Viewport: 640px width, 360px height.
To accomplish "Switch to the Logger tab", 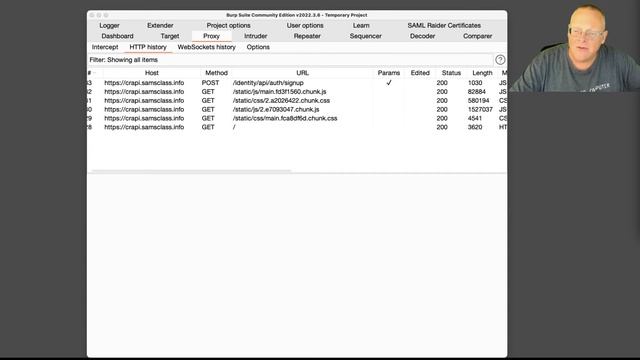I will point(109,25).
